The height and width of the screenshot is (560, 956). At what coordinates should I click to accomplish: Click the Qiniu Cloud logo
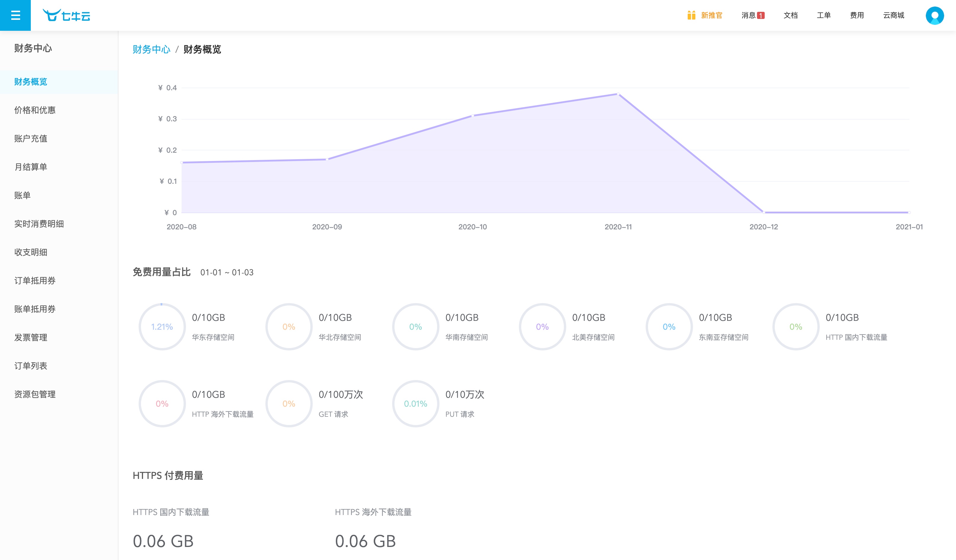66,16
